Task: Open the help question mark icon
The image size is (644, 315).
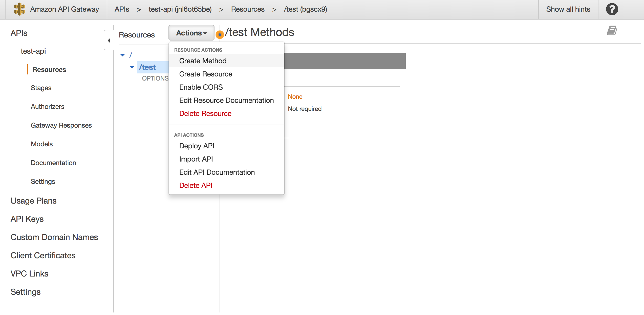Action: pyautogui.click(x=612, y=9)
